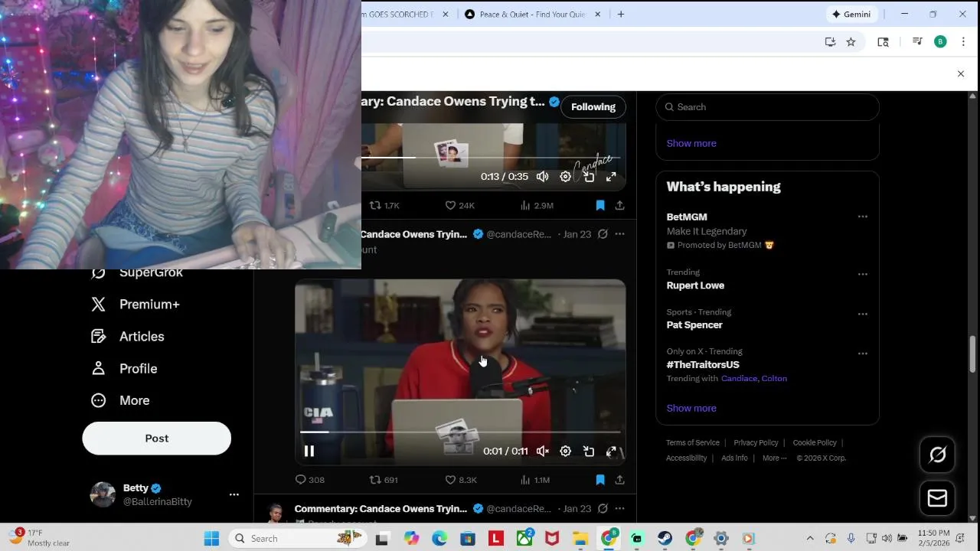Open the #TheTraitorsUS trend
This screenshot has height=551, width=980.
(x=703, y=365)
